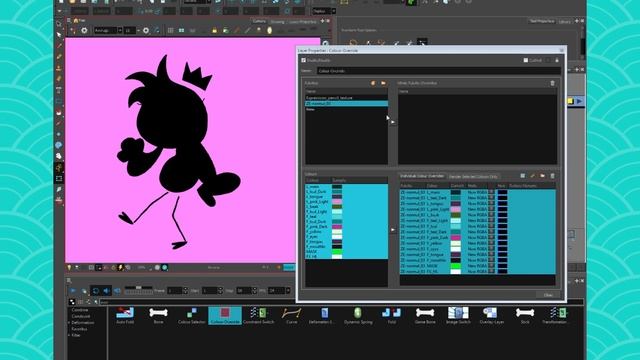
Task: Select highlighted ZE-nominal_03 palette in Palettes list
Action: 347,104
